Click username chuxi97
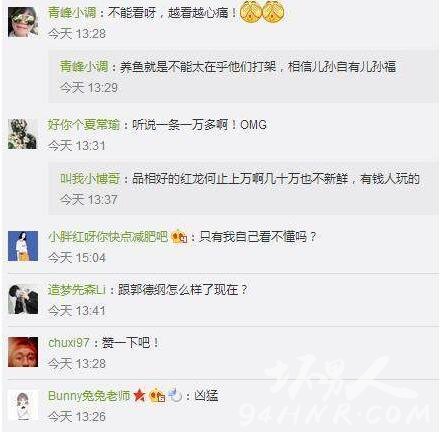Viewport: 440px width, 435px height. 69,343
